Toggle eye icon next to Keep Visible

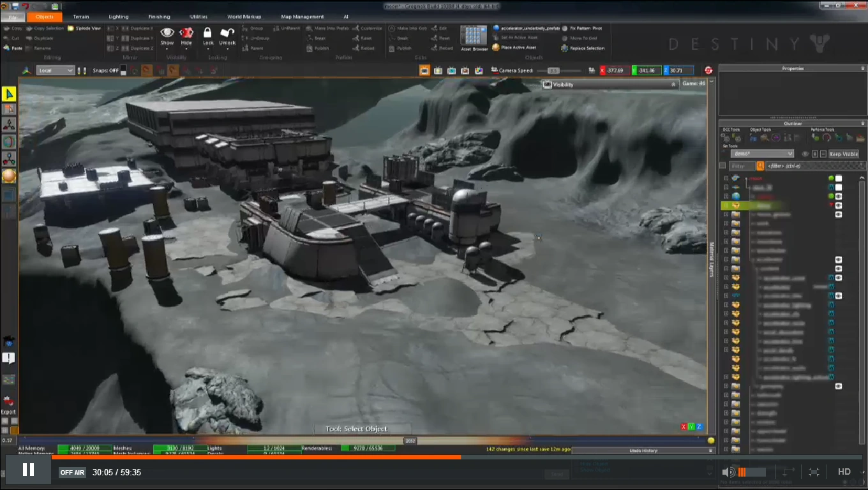click(x=805, y=154)
